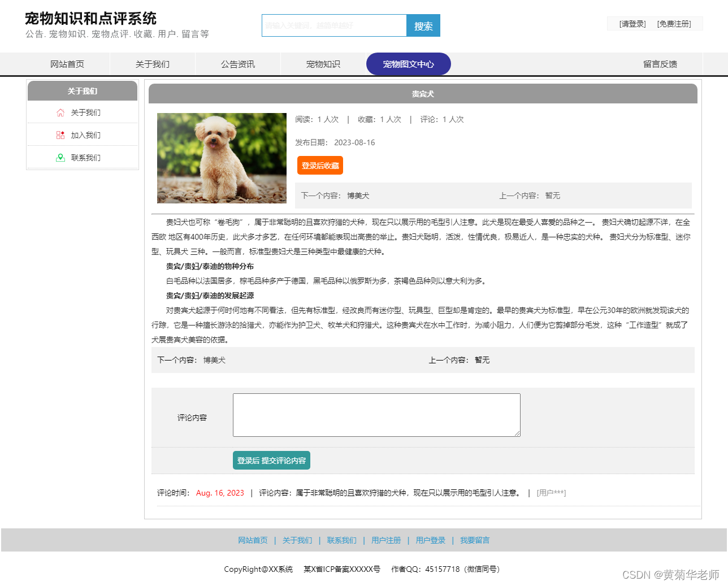Viewport: 728px width, 586px height.
Task: Click the 搜索 search button
Action: (423, 25)
